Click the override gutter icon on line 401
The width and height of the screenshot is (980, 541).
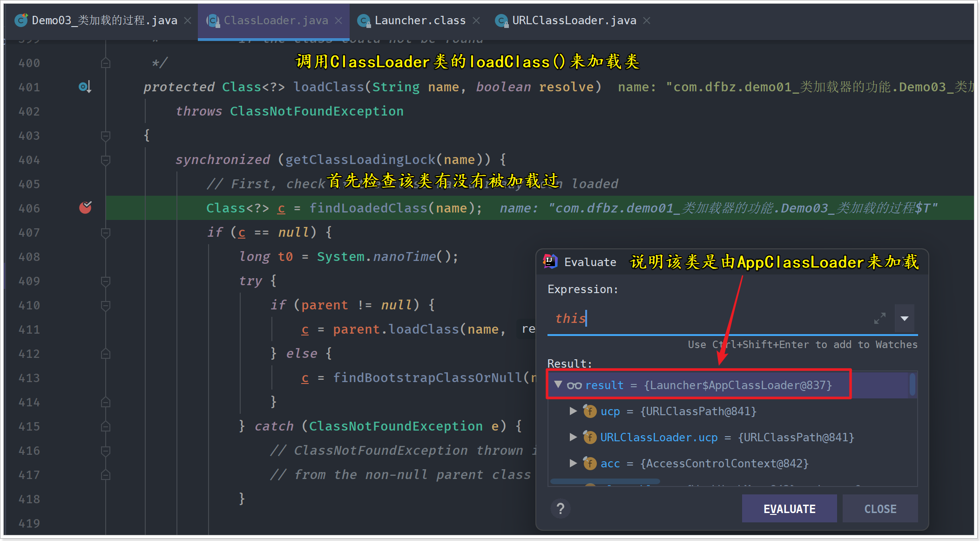pos(84,87)
